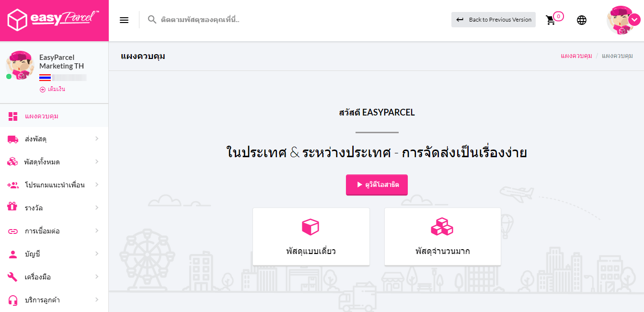Click the EasyParcel Marketing TH name
The width and height of the screenshot is (644, 312).
(x=62, y=62)
